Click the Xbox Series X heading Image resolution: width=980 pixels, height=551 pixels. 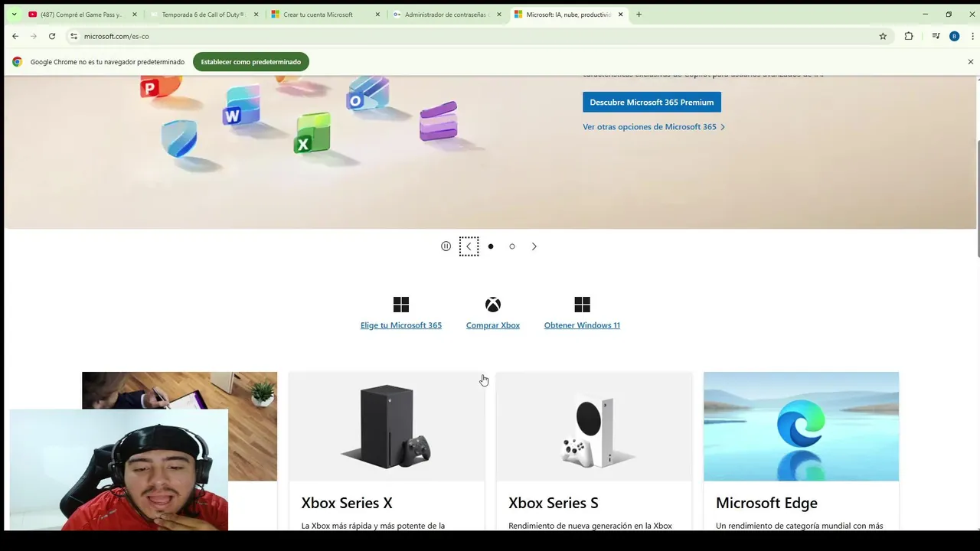click(x=347, y=503)
